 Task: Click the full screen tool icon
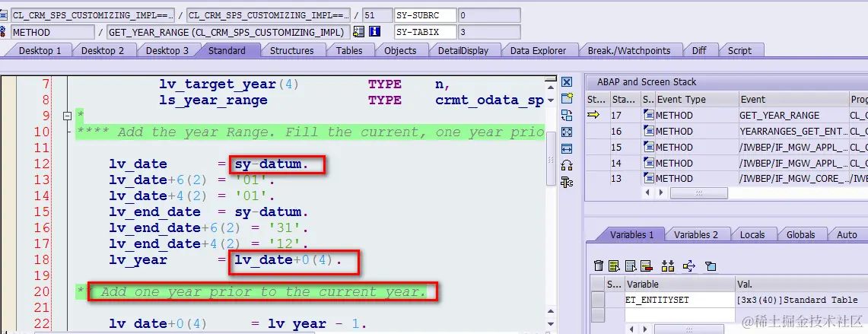(566, 132)
